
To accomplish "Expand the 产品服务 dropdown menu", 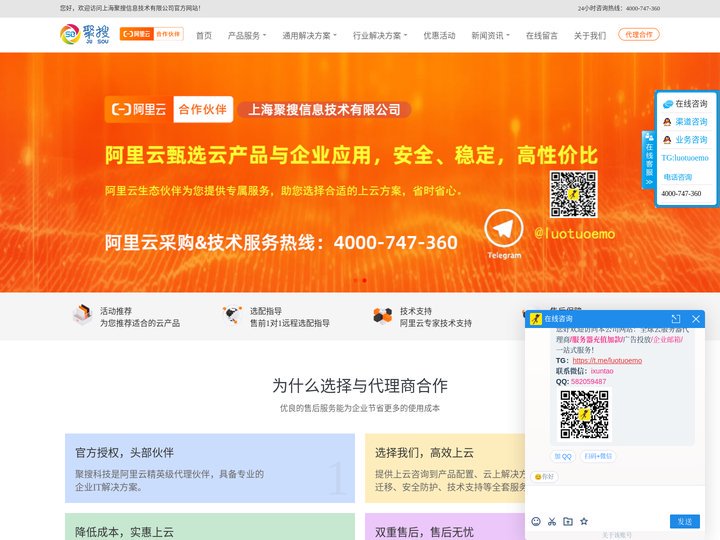I will click(x=247, y=35).
